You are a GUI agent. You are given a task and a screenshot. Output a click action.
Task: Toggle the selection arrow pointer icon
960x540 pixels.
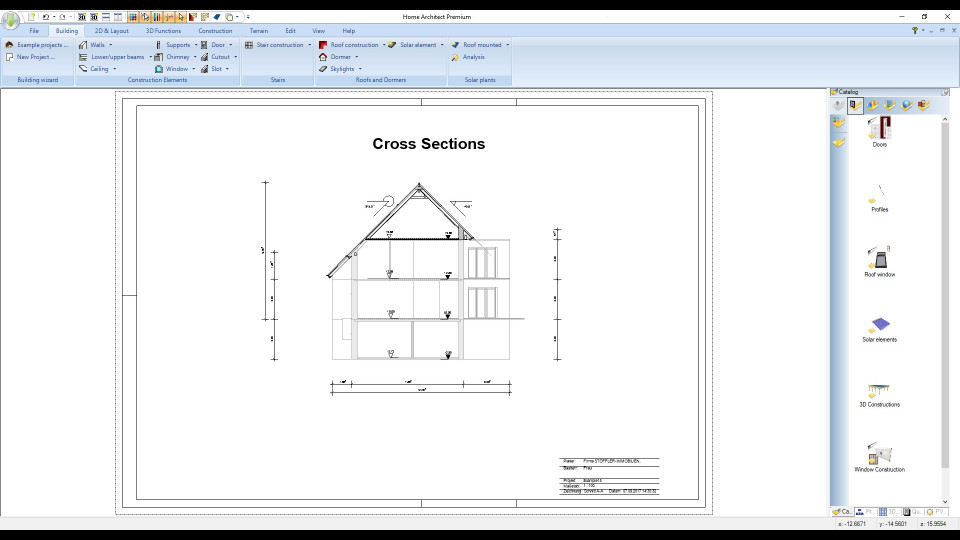pyautogui.click(x=181, y=17)
